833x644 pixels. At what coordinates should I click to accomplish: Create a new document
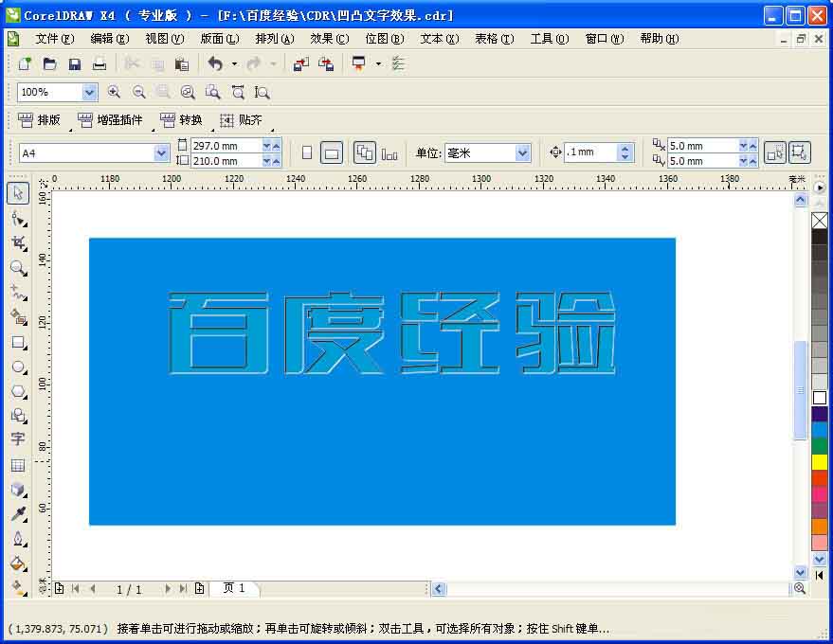[x=25, y=64]
